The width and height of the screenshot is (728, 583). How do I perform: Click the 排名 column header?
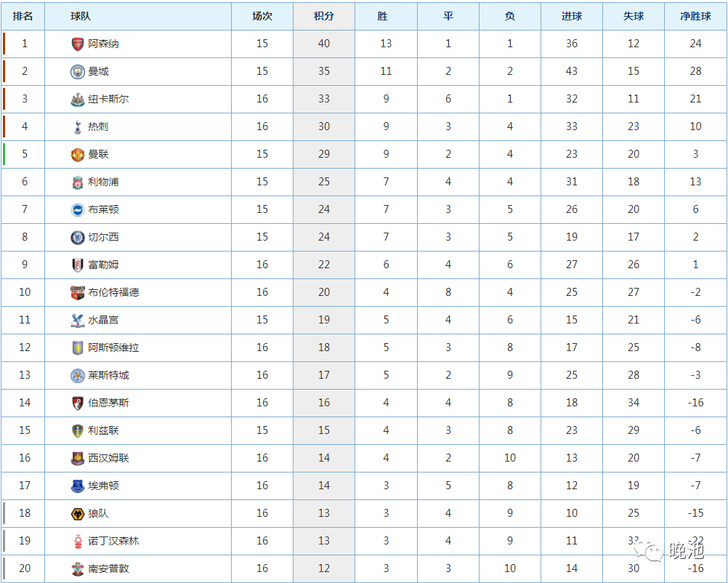pyautogui.click(x=24, y=16)
